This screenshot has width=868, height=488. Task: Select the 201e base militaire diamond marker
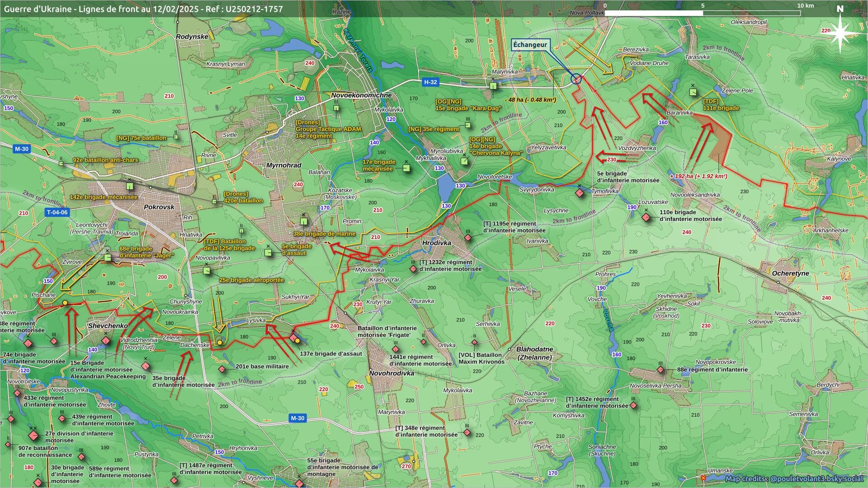click(222, 369)
